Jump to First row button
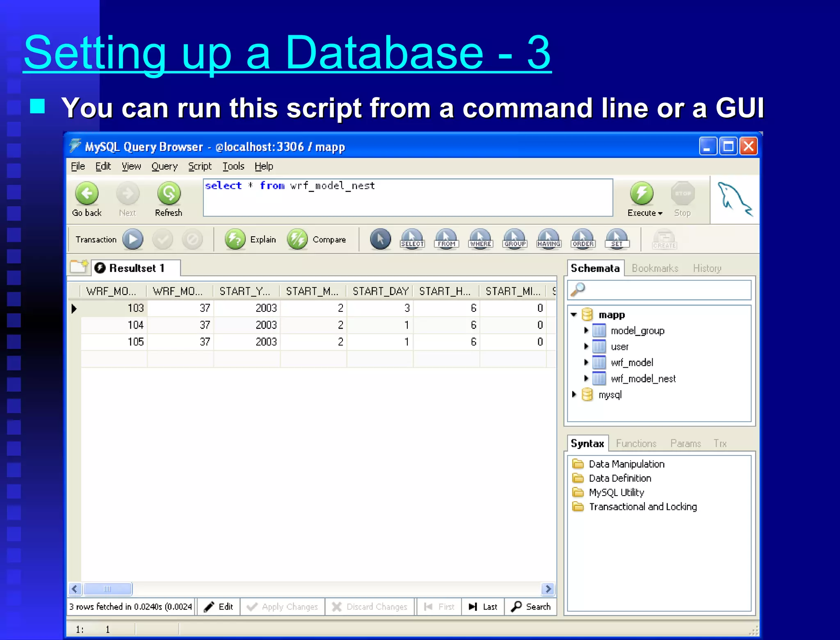This screenshot has width=840, height=640. [439, 607]
